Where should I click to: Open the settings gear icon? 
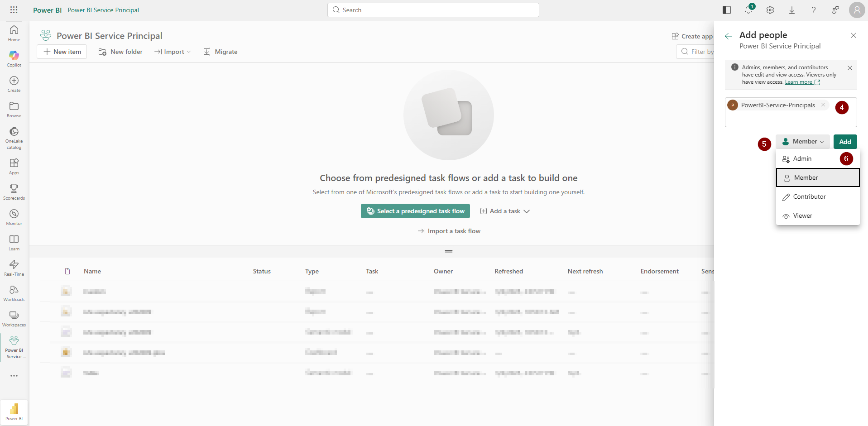click(x=770, y=10)
